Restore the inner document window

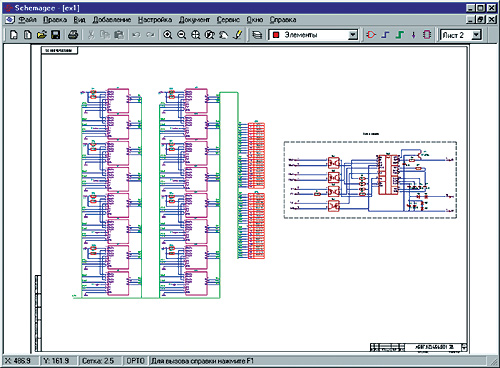[480, 20]
